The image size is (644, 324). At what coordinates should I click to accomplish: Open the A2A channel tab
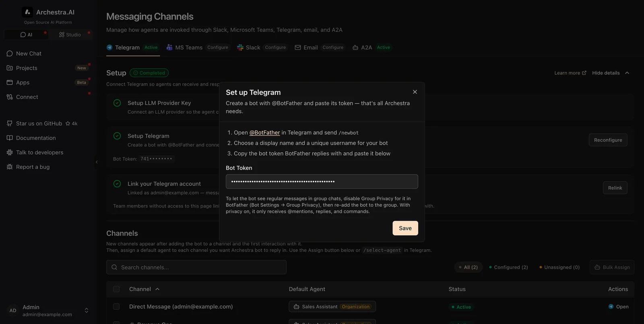372,47
